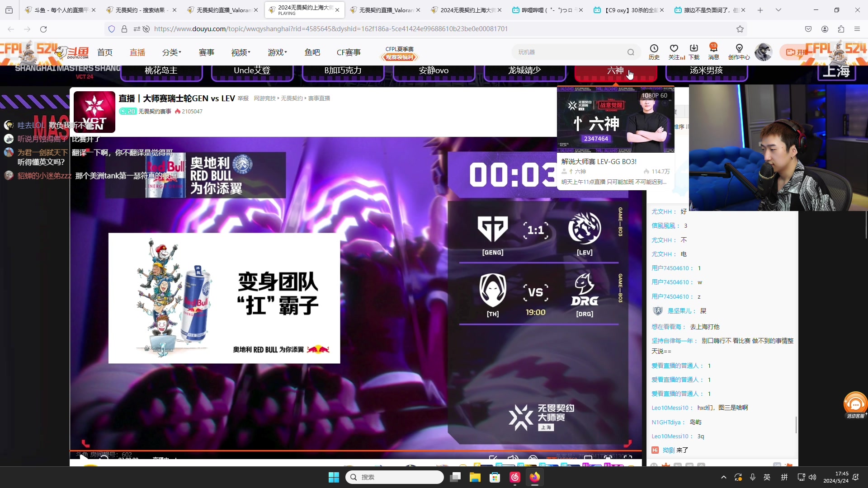Click the site lock icon in address bar
Viewport: 868px width, 488px height.
(124, 29)
